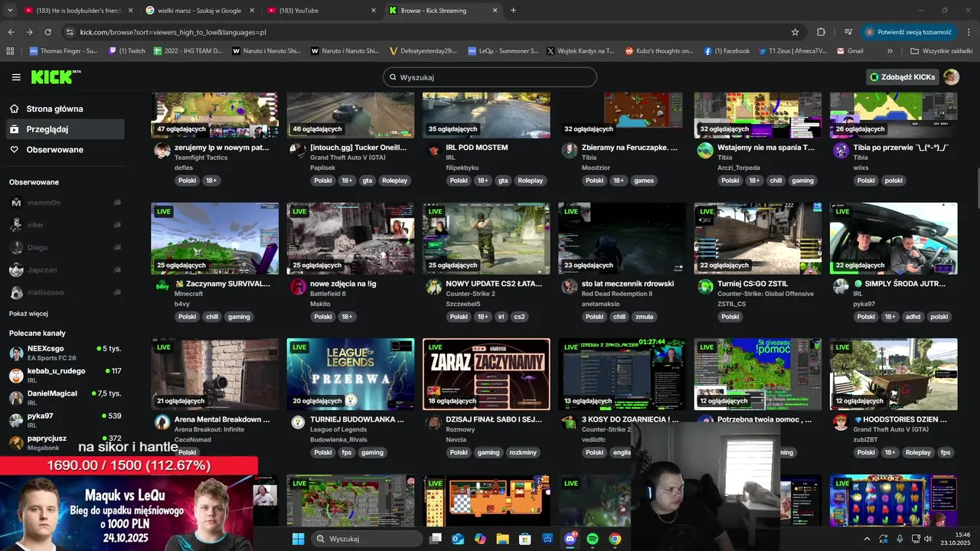Switch to the (183) YouTube tab
Image resolution: width=980 pixels, height=551 pixels.
point(320,10)
